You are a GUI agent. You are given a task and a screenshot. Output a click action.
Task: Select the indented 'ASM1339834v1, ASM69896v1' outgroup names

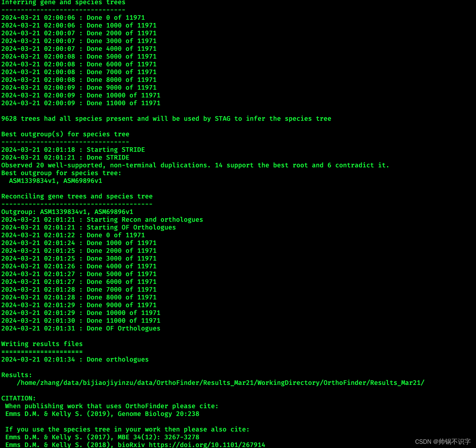(x=56, y=181)
